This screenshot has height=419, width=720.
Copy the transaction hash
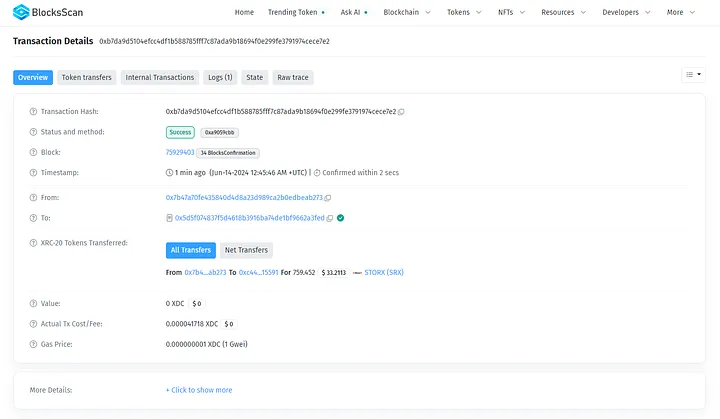[402, 111]
